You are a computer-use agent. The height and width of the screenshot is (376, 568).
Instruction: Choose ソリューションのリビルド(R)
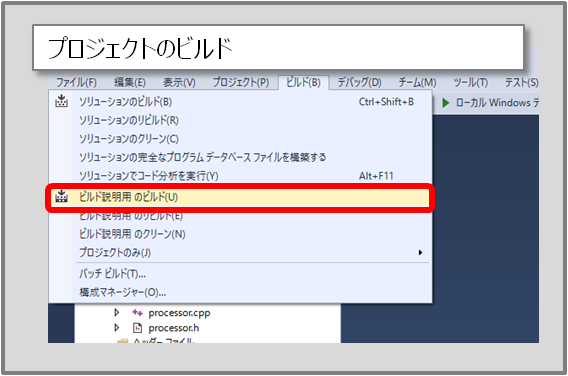click(240, 120)
